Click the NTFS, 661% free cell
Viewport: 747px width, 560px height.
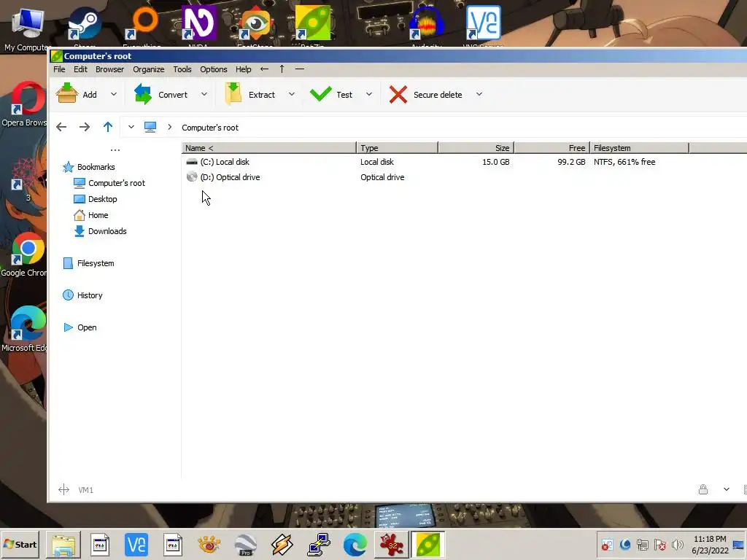pyautogui.click(x=624, y=162)
